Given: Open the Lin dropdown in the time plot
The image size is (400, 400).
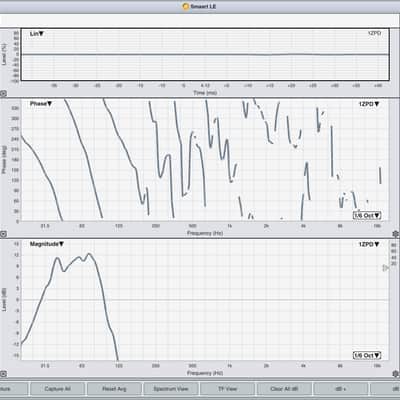Looking at the screenshot, I should [37, 34].
